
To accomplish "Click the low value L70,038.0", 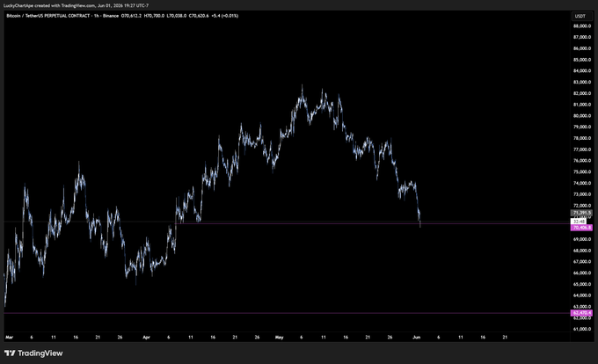I will 177,16.
